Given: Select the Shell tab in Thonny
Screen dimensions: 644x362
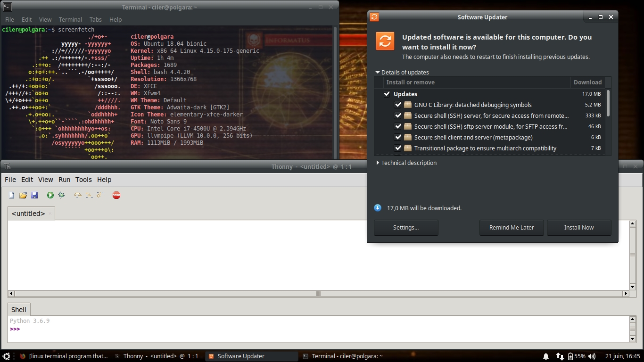Looking at the screenshot, I should click(19, 310).
